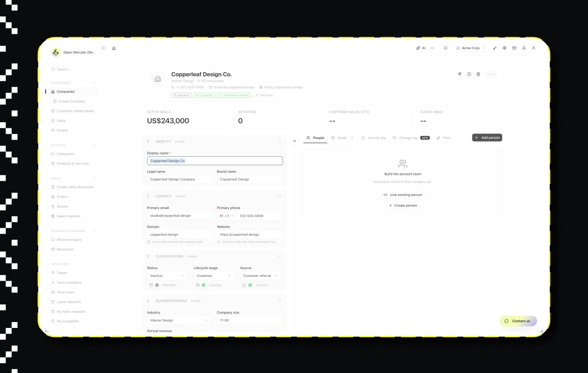Click the company building avatar icon
This screenshot has height=373, width=588.
click(x=158, y=79)
